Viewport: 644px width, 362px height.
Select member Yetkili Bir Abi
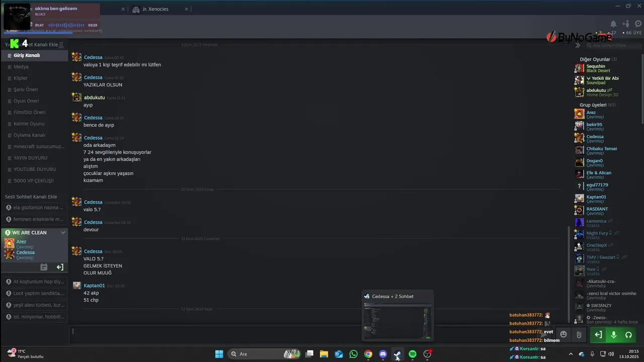607,80
